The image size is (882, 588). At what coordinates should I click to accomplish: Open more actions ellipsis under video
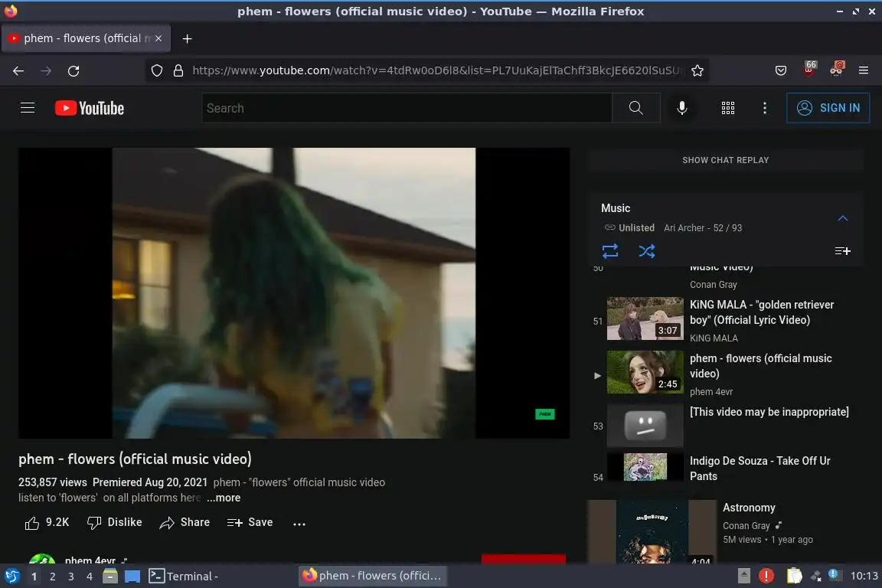pos(299,523)
